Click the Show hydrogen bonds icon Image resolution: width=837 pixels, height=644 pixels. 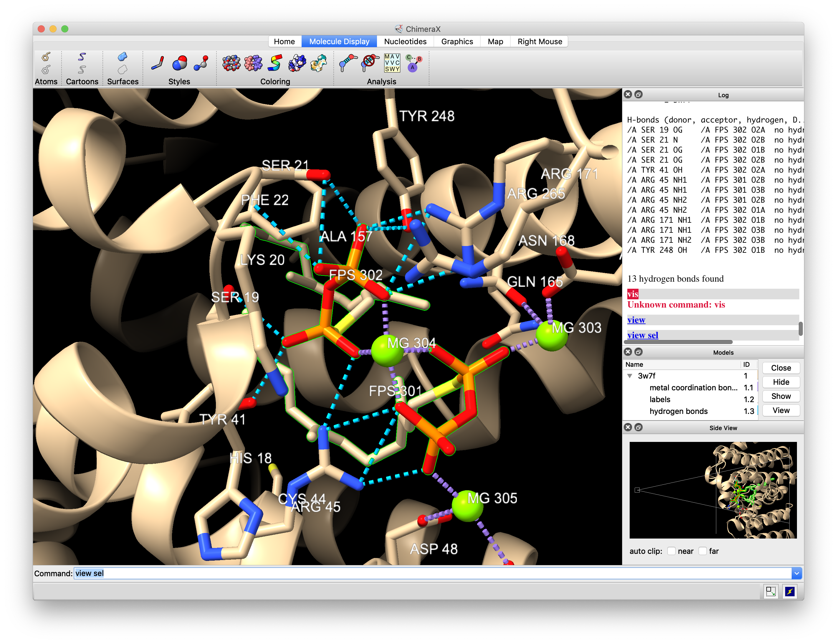coord(348,63)
